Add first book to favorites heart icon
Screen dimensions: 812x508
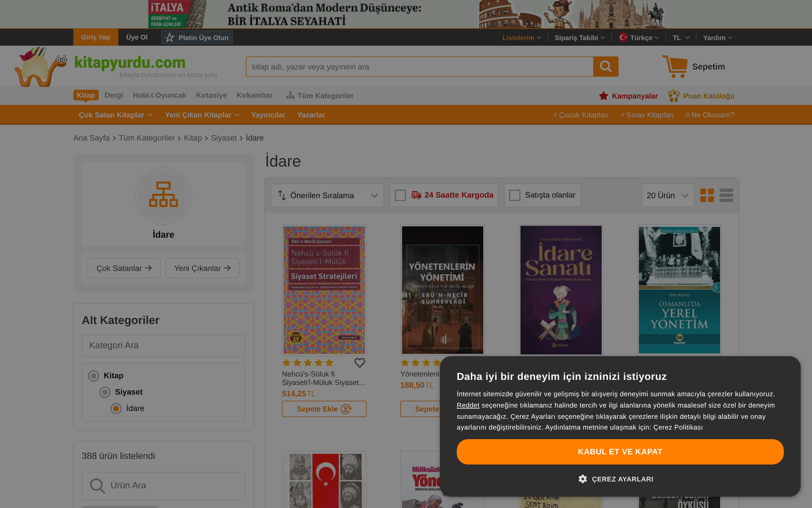(x=360, y=363)
